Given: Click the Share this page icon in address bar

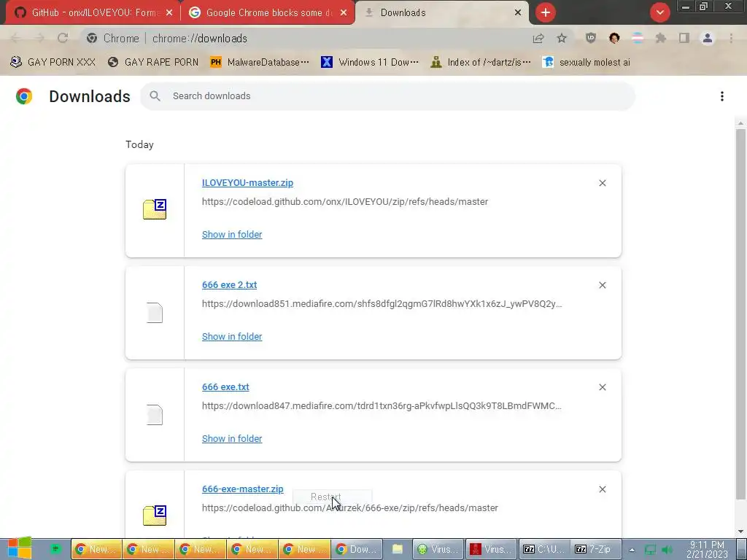Looking at the screenshot, I should tap(538, 39).
